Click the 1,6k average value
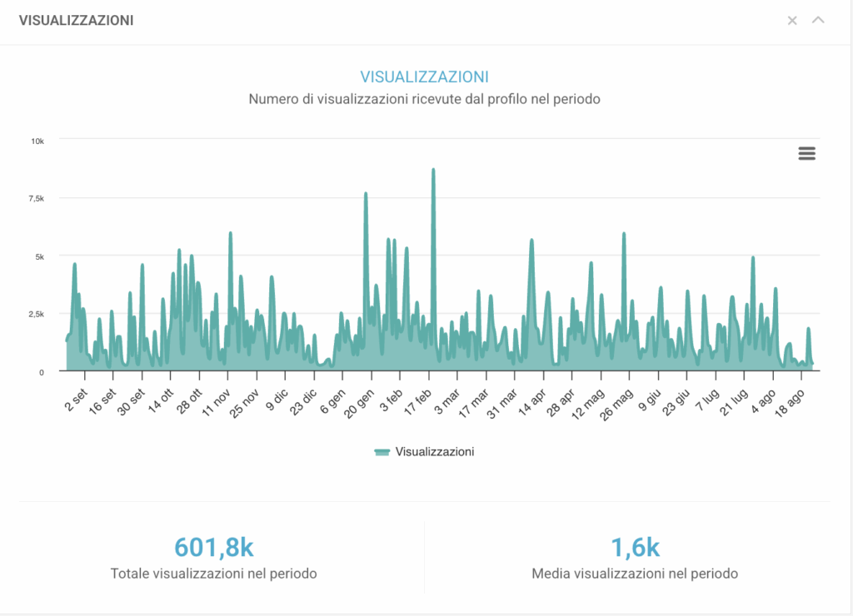This screenshot has width=853, height=616. (x=635, y=547)
